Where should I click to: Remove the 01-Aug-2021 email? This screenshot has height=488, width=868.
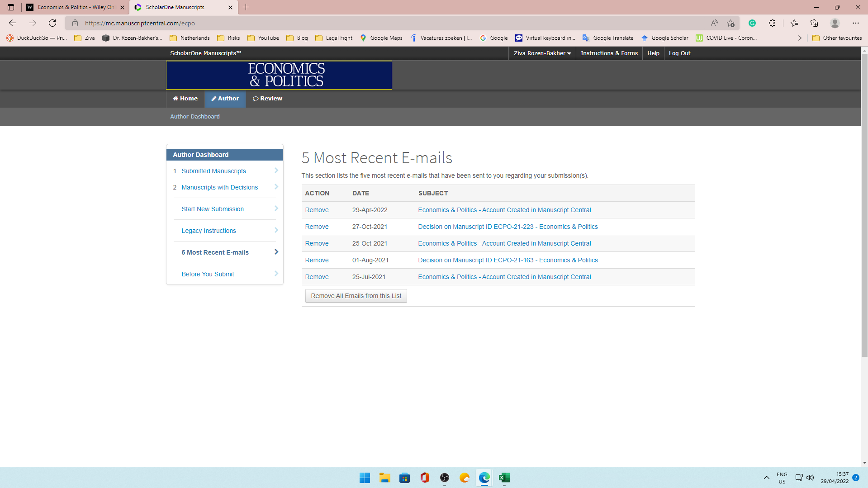click(317, 260)
